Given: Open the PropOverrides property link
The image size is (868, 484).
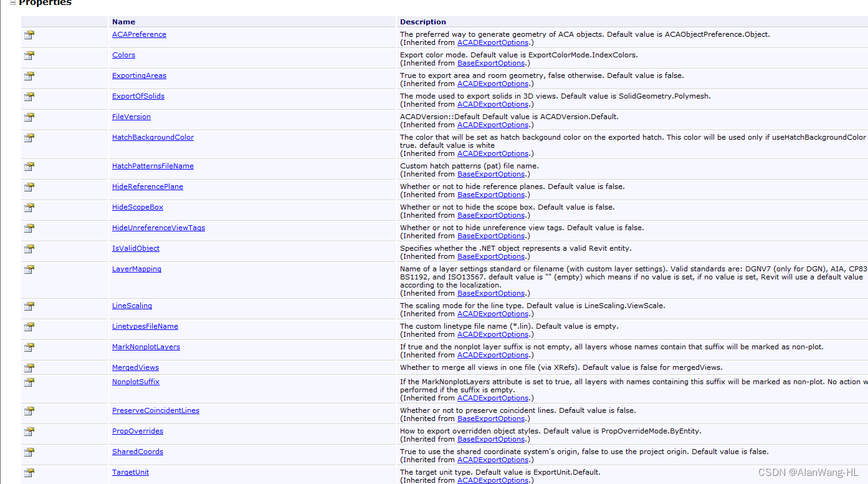Looking at the screenshot, I should (x=138, y=431).
